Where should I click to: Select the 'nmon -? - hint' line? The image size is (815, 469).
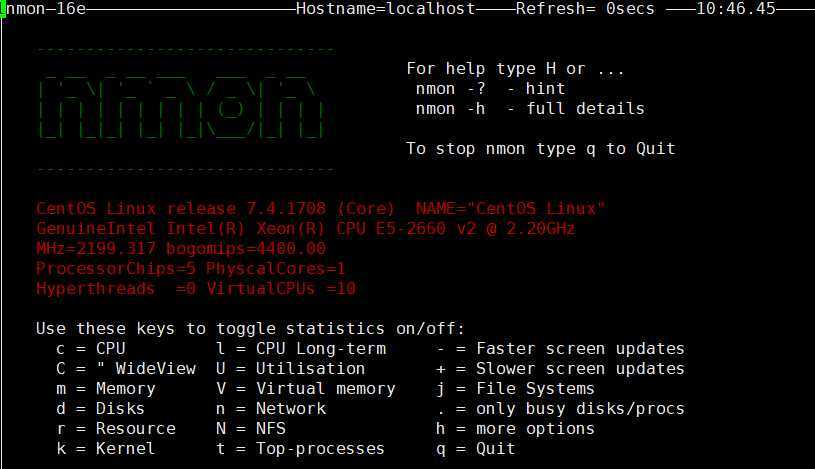coord(490,89)
